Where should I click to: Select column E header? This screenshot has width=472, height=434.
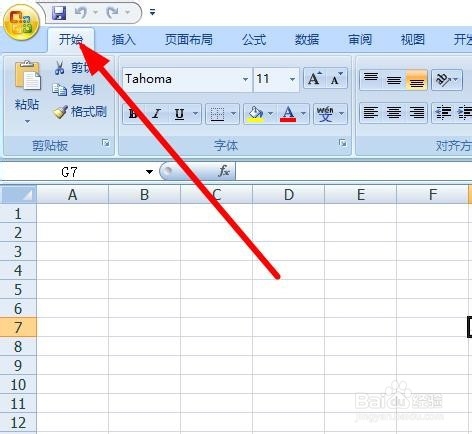pyautogui.click(x=361, y=195)
